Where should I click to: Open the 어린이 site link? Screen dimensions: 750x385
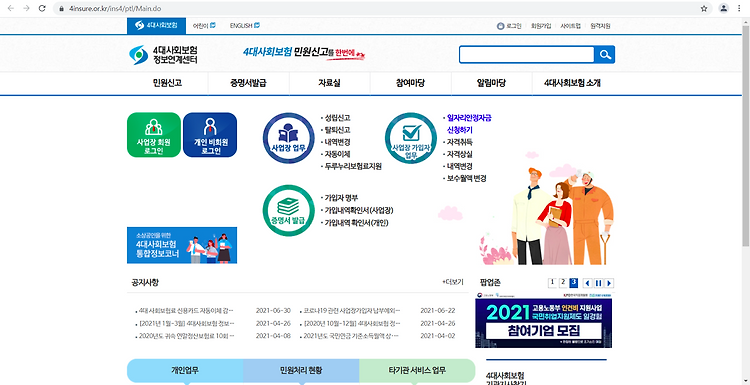(204, 26)
